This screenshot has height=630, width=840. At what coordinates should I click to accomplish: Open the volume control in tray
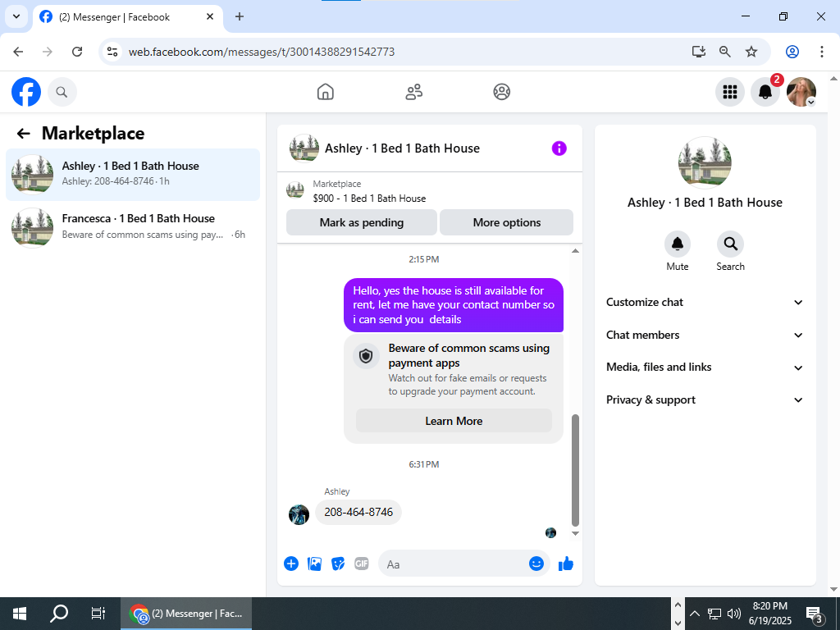[x=734, y=614]
